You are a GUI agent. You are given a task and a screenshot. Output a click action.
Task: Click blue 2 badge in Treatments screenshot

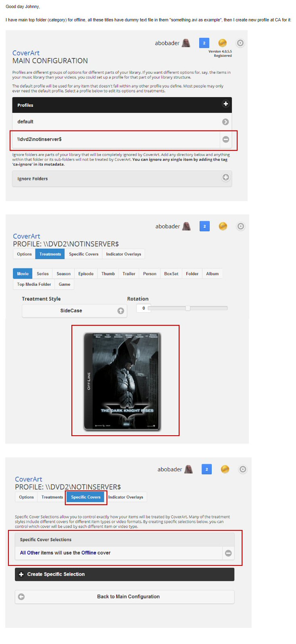tap(204, 226)
